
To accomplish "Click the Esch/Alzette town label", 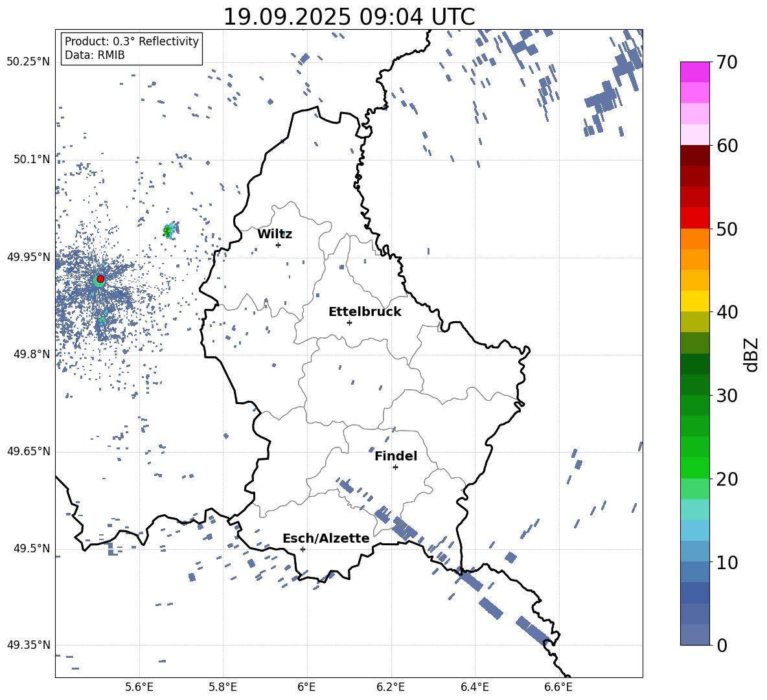I will click(x=326, y=538).
